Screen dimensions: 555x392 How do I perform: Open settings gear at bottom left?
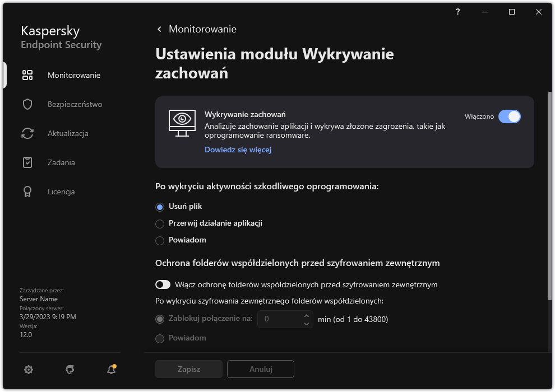pos(29,369)
